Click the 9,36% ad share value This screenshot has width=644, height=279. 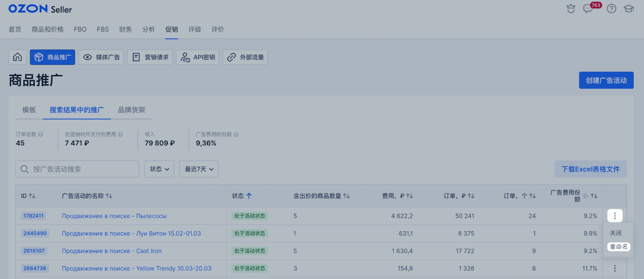tap(206, 143)
